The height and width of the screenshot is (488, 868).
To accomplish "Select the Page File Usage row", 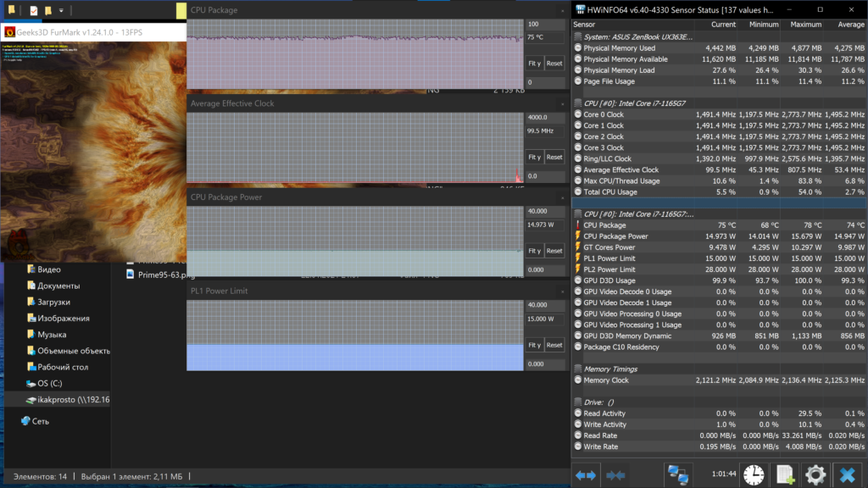I will [x=719, y=81].
